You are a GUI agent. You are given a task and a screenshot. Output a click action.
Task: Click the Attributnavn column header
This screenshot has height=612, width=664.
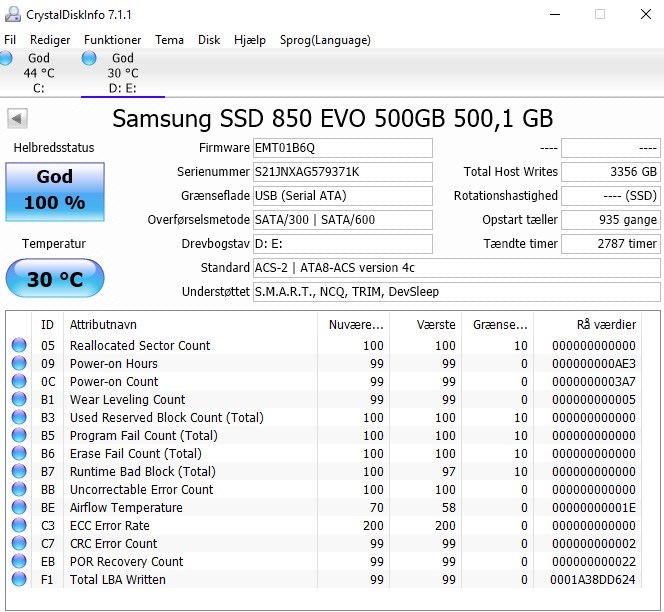coord(190,324)
